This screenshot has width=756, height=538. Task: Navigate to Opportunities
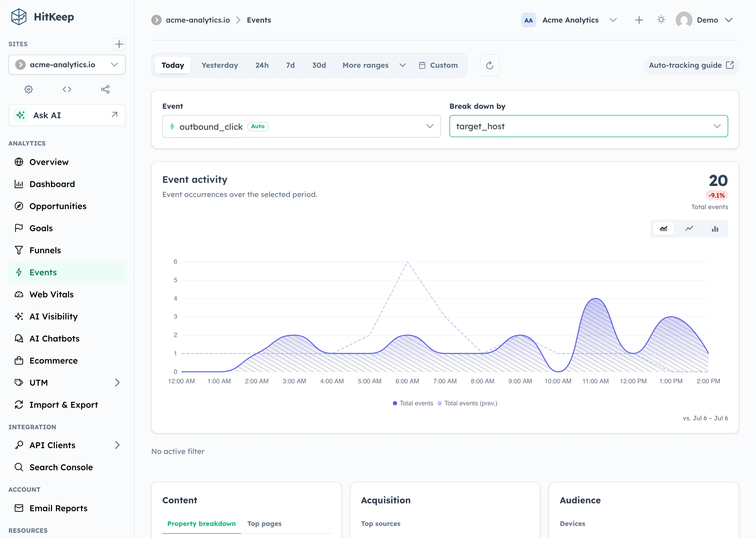pyautogui.click(x=67, y=206)
